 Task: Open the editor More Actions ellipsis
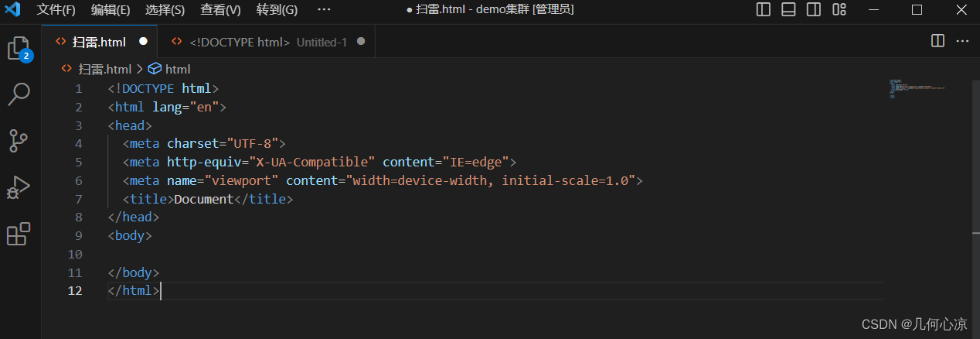[x=962, y=41]
